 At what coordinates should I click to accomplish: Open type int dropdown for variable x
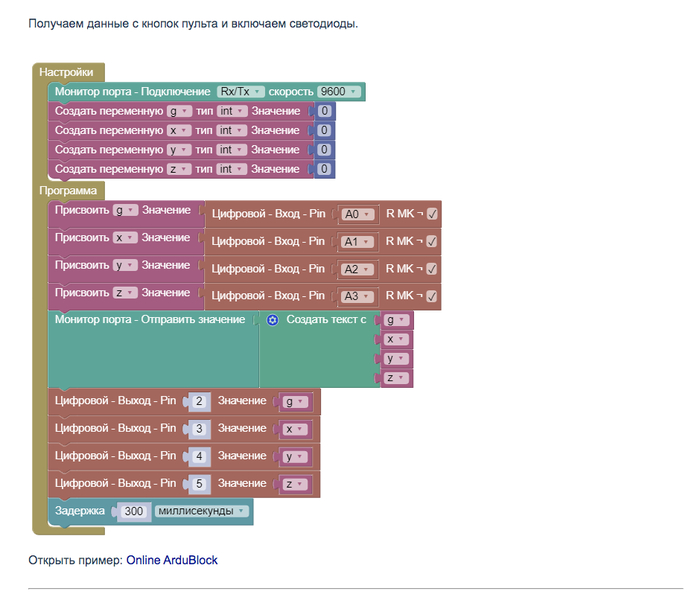point(231,131)
